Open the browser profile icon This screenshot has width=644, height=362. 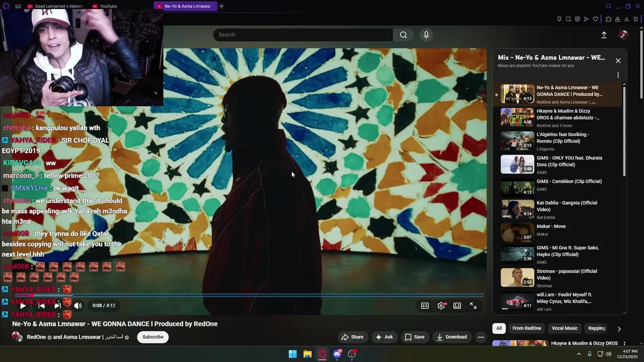(617, 19)
